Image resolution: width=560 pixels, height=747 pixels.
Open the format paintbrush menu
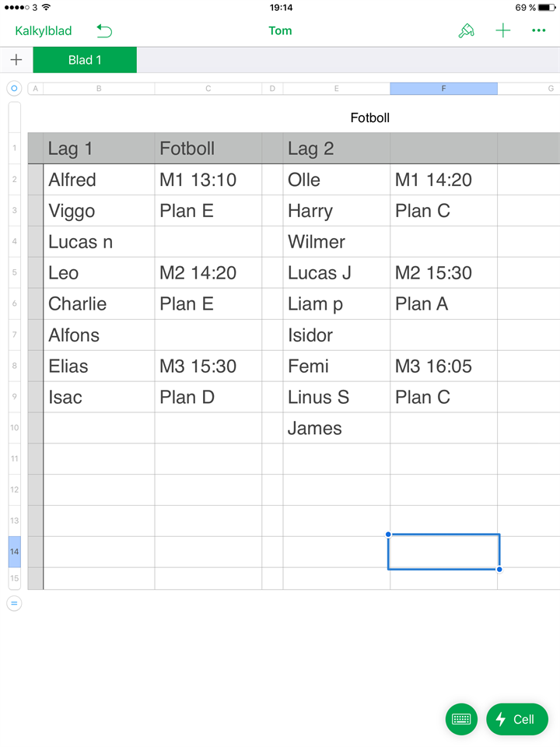(x=467, y=30)
